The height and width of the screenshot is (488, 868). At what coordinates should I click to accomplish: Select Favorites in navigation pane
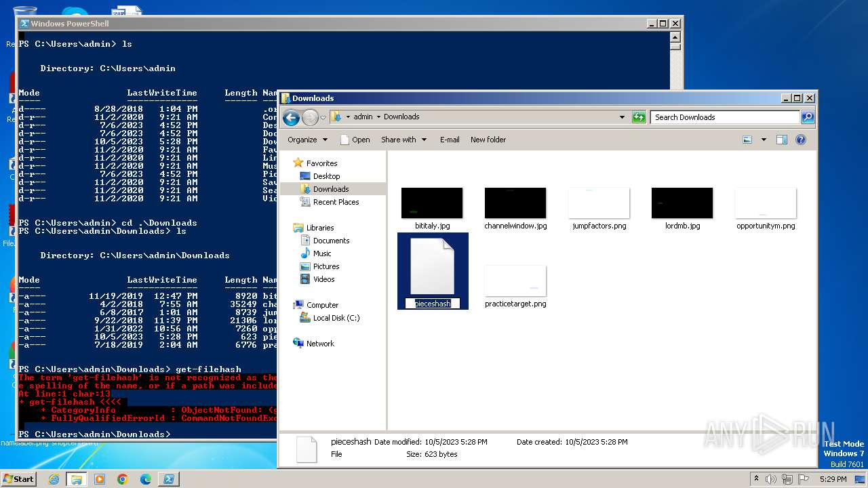coord(321,163)
